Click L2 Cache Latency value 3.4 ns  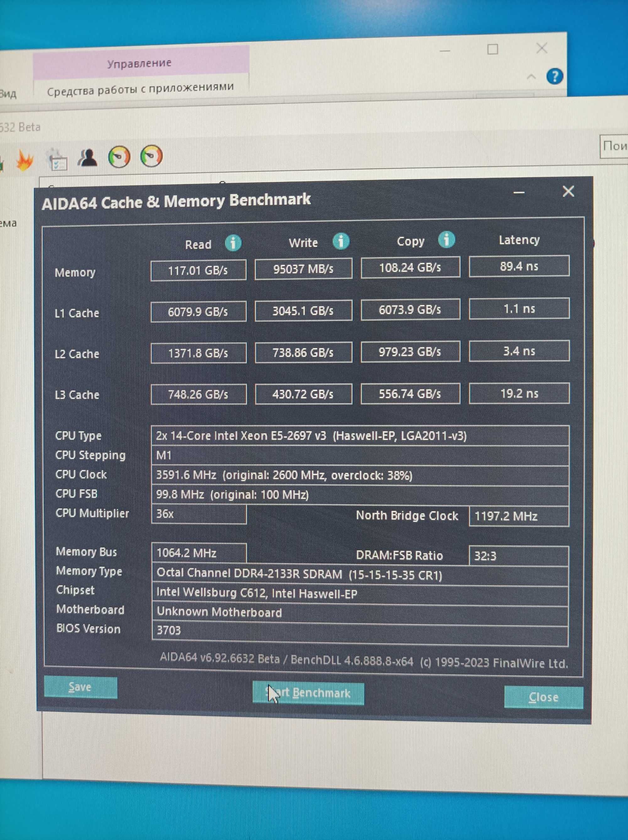(x=519, y=351)
